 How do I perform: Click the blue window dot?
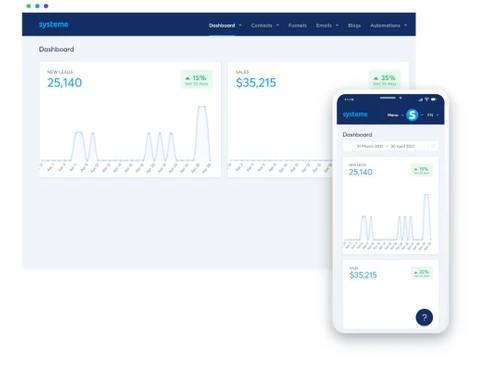(x=37, y=6)
